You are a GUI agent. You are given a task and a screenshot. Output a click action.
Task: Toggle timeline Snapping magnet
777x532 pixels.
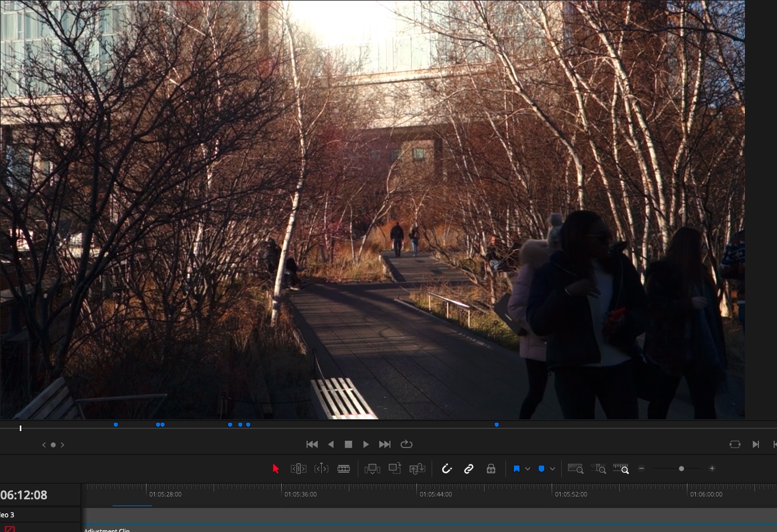coord(447,469)
